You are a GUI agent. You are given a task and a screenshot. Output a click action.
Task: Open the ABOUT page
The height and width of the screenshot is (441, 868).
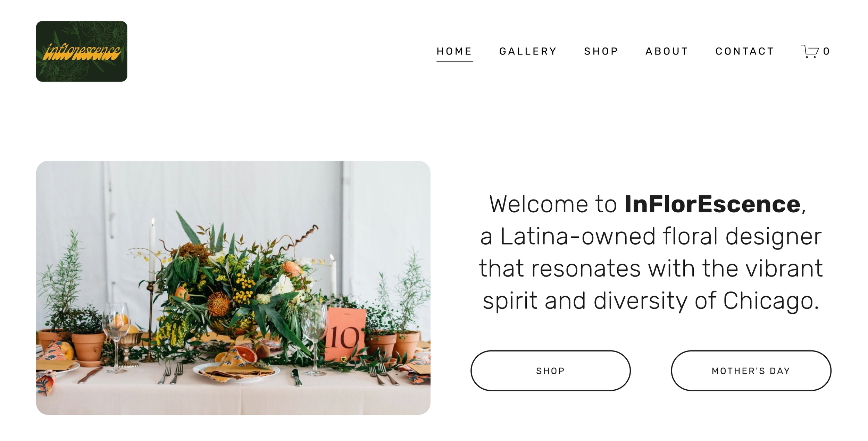(x=667, y=51)
